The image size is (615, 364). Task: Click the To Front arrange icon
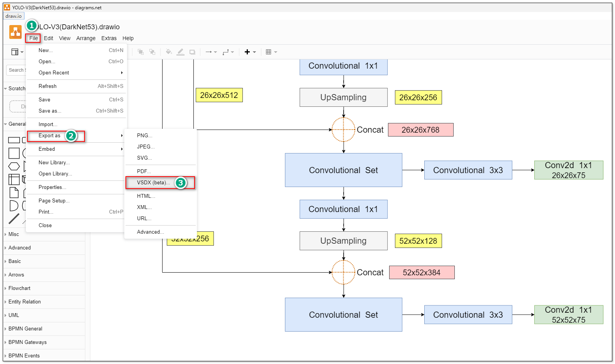point(141,52)
